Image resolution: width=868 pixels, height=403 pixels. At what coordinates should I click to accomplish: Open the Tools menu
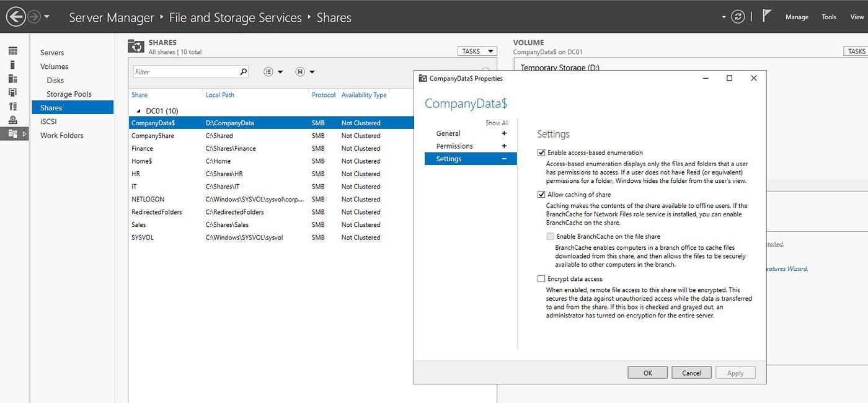829,17
